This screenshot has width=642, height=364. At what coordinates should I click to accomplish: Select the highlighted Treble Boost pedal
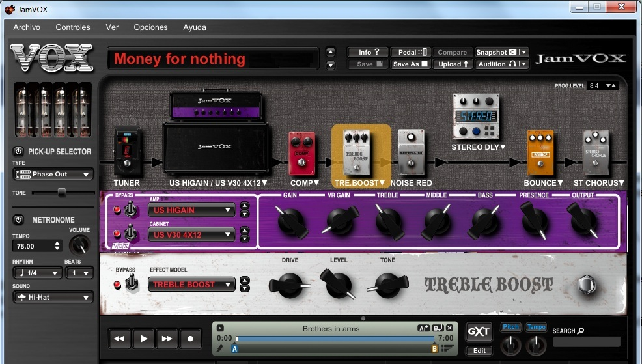[x=356, y=152]
